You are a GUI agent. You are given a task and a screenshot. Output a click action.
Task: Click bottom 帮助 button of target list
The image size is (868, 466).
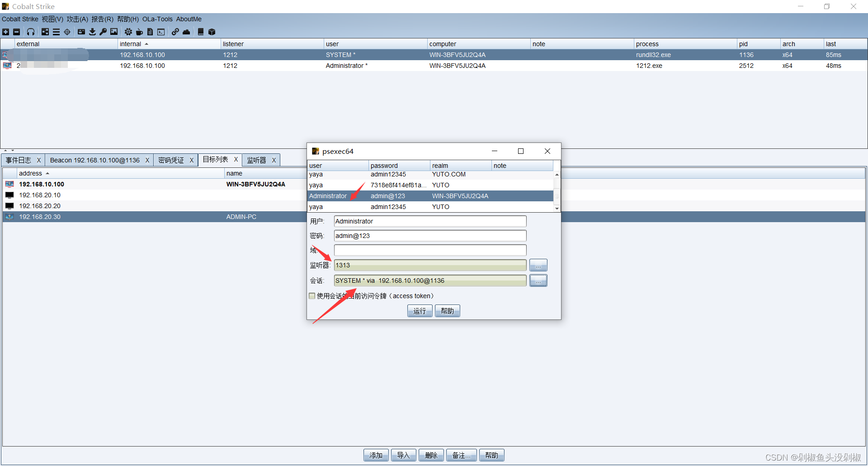click(491, 455)
